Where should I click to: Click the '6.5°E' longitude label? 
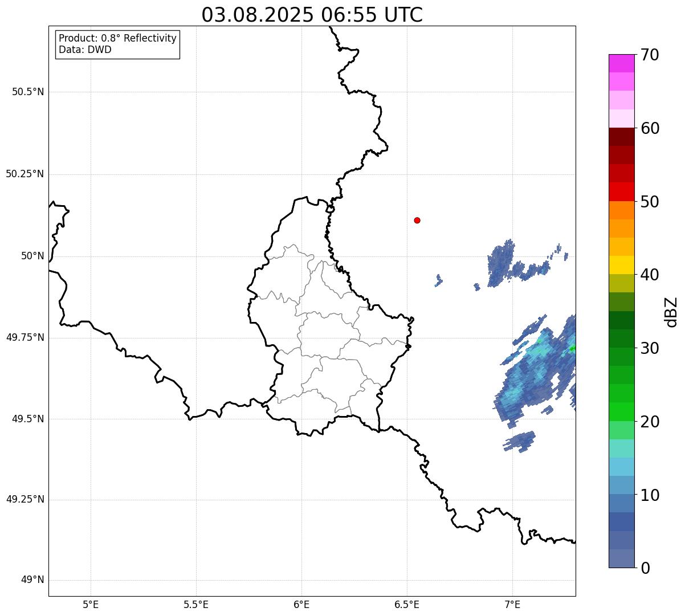(407, 604)
